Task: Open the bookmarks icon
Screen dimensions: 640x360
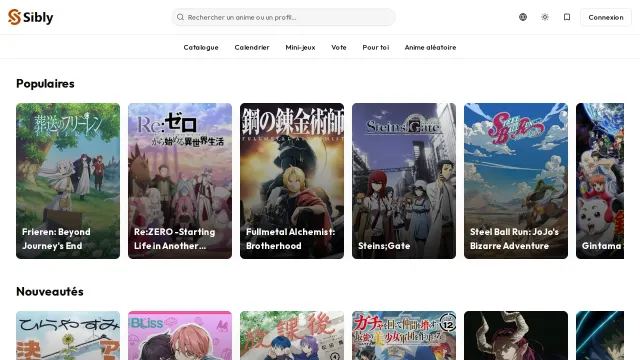Action: 567,17
